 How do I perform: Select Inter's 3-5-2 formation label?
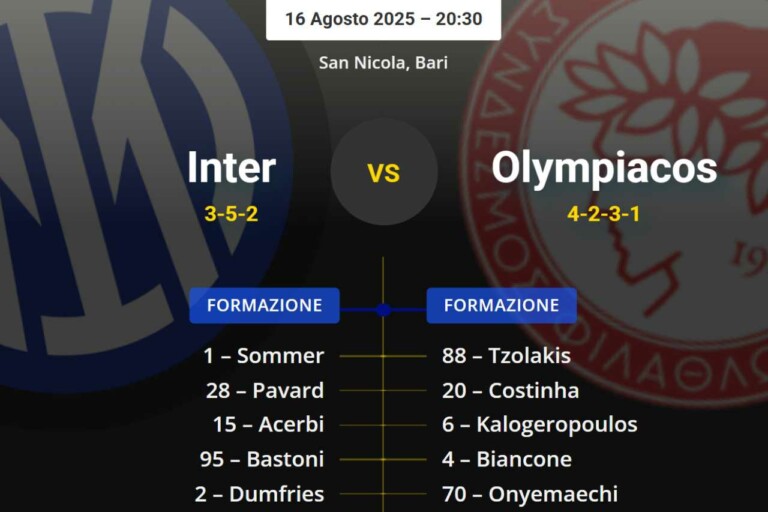pyautogui.click(x=231, y=213)
